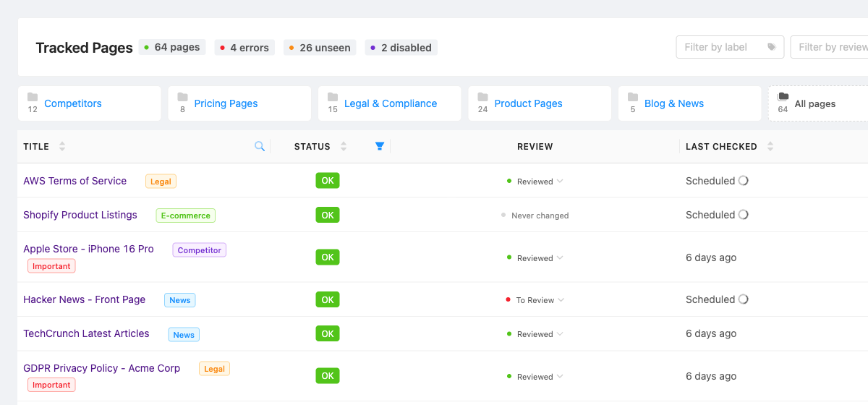This screenshot has height=405, width=868.
Task: Open Review dropdown for GDPR Privacy Policy
Action: [535, 377]
